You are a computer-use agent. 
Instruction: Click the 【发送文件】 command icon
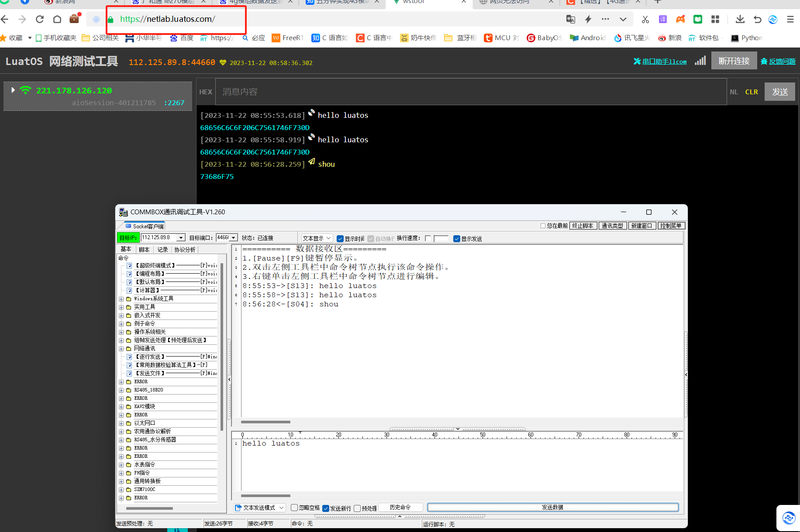click(129, 373)
